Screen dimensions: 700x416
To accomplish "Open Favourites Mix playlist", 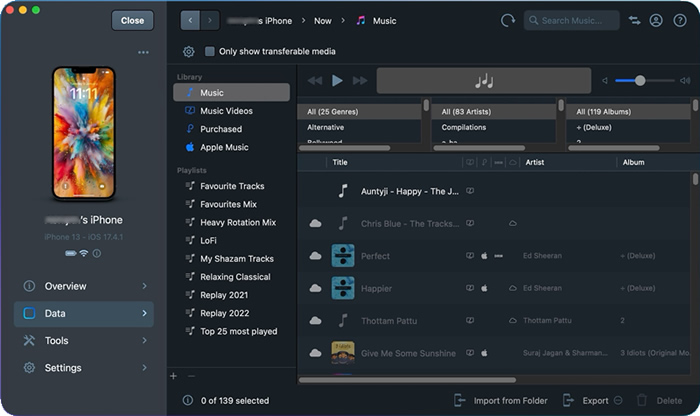I will click(x=231, y=204).
